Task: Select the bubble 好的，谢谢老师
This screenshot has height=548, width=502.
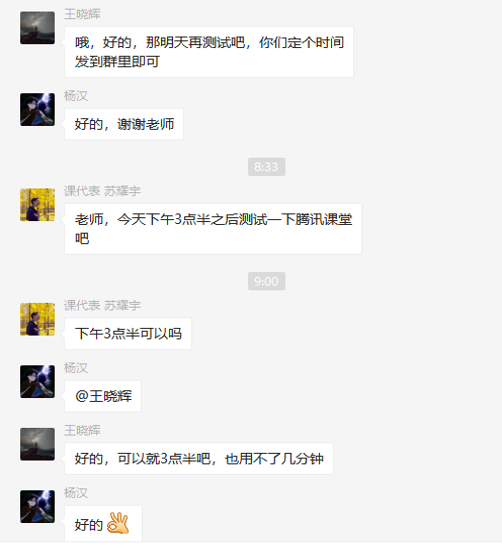Action: click(124, 124)
